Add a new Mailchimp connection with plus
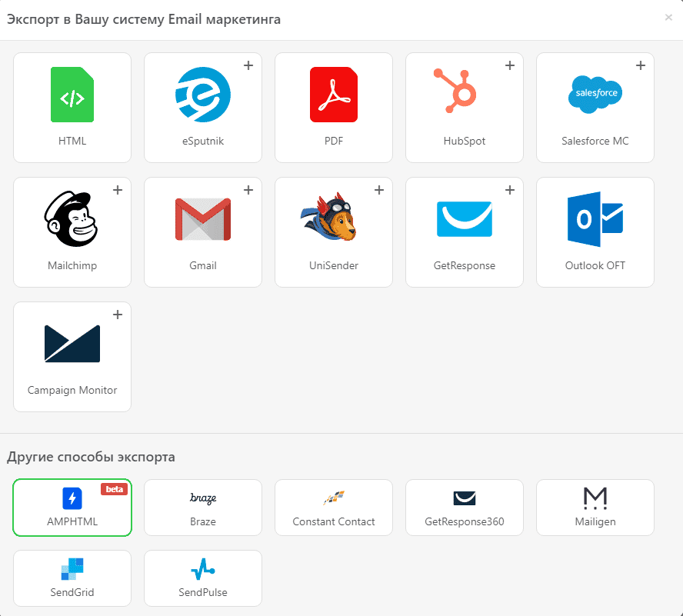This screenshot has height=616, width=683. pos(117,190)
